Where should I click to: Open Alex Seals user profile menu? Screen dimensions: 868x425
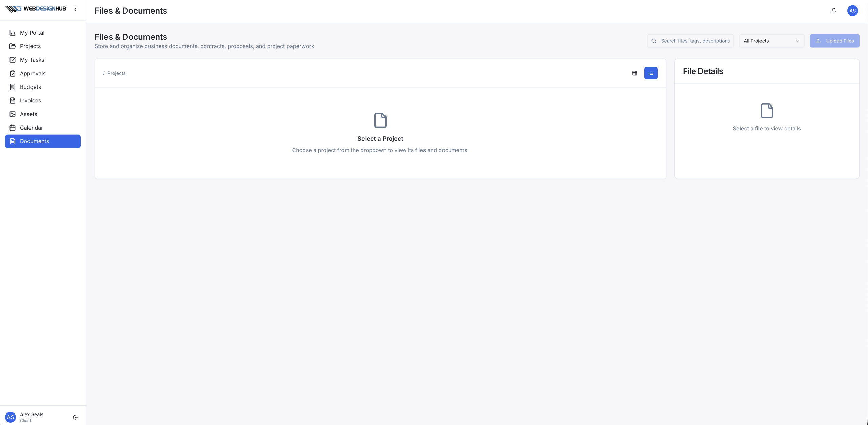tap(32, 417)
